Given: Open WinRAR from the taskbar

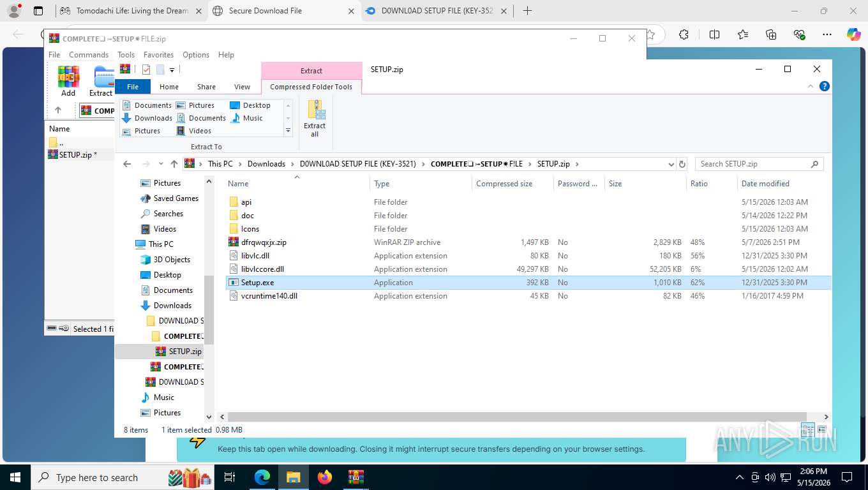Looking at the screenshot, I should point(355,477).
